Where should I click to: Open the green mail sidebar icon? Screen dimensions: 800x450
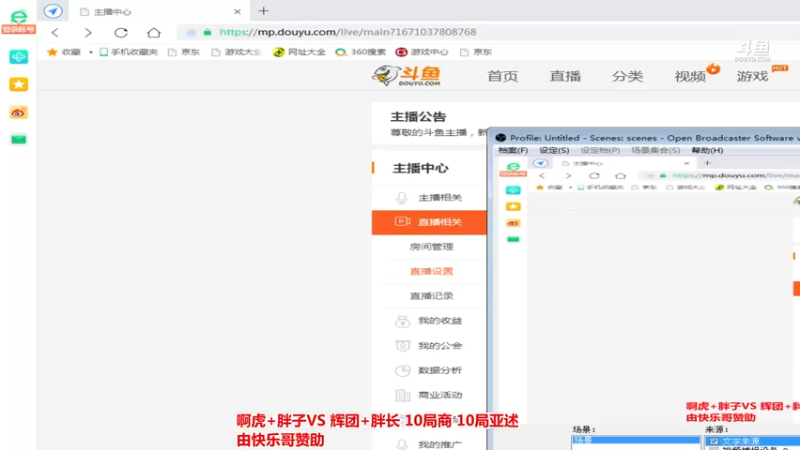18,139
